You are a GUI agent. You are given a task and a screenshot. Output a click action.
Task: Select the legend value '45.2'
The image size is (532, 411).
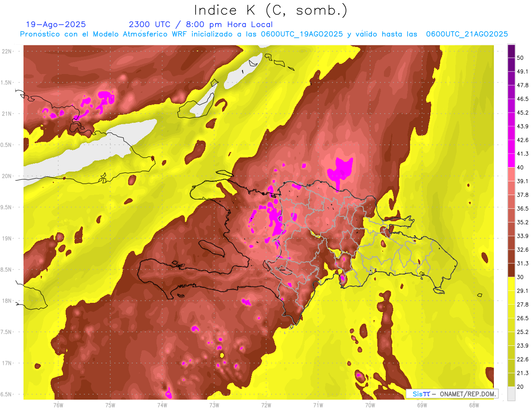tap(523, 113)
